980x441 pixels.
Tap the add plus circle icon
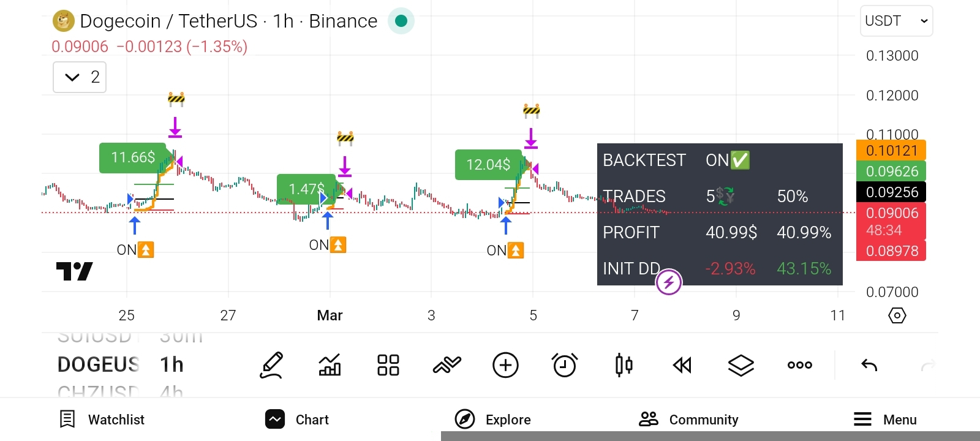point(506,365)
